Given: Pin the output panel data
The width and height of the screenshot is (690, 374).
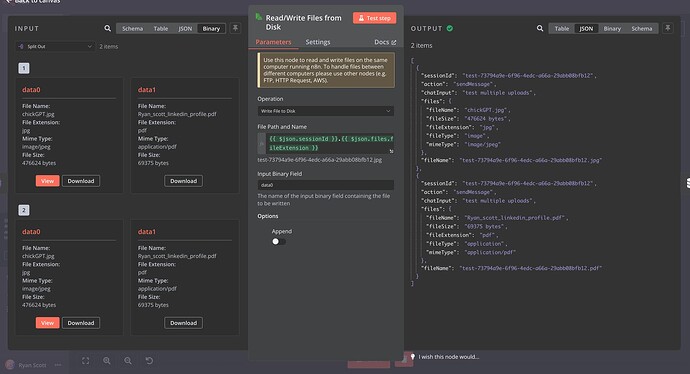Looking at the screenshot, I should pos(668,28).
